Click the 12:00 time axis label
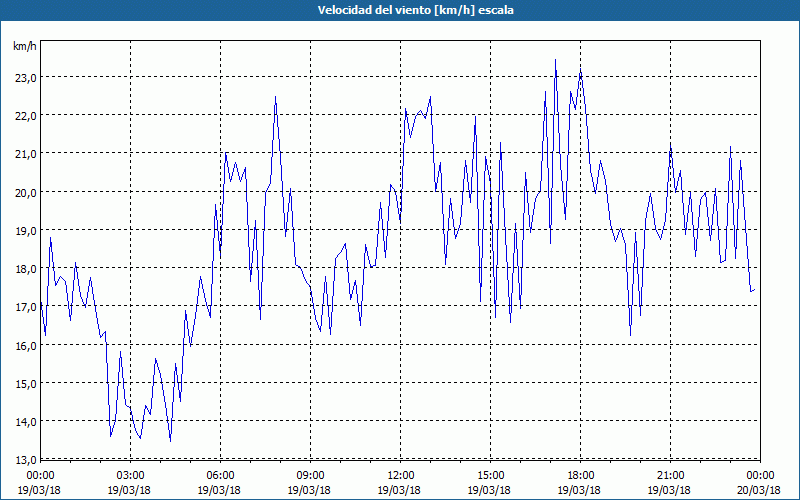Viewport: 800px width, 500px height. [x=401, y=476]
